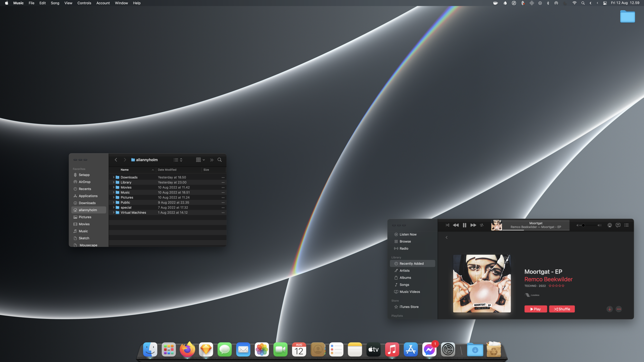
Task: Toggle repeat mode in playback controls
Action: tap(482, 225)
